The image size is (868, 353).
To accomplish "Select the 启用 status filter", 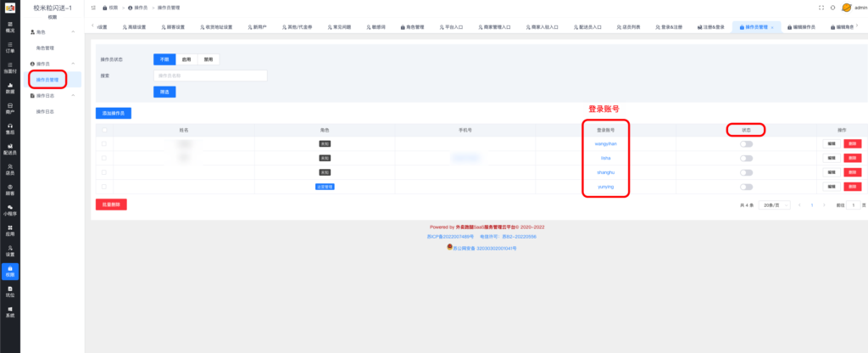I will 186,59.
